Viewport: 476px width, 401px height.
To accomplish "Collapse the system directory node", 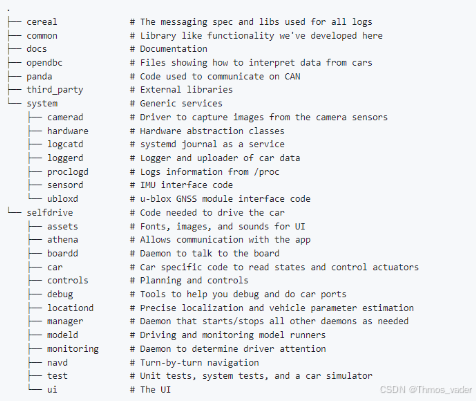I will pos(42,104).
